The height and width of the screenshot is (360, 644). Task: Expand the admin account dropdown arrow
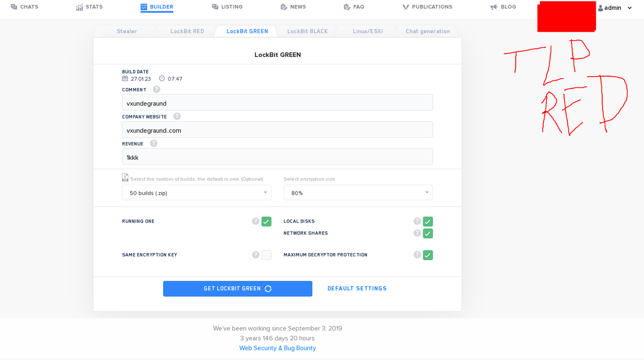pyautogui.click(x=630, y=8)
